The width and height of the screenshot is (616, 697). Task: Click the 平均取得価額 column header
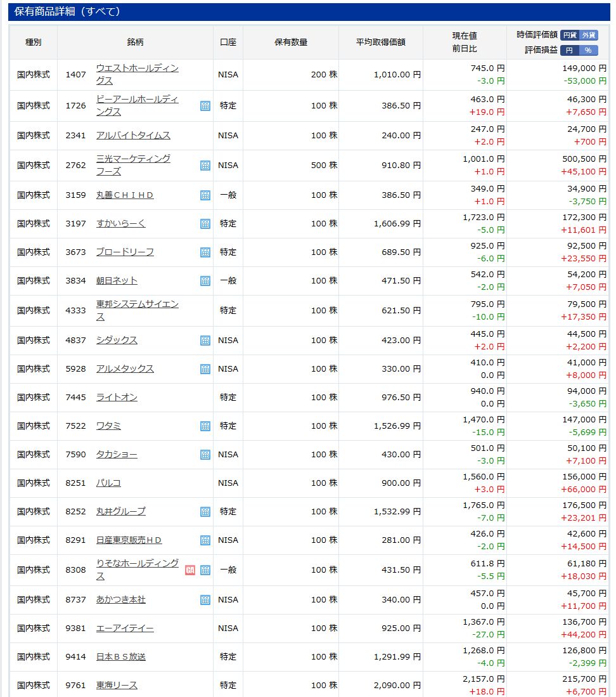(381, 42)
